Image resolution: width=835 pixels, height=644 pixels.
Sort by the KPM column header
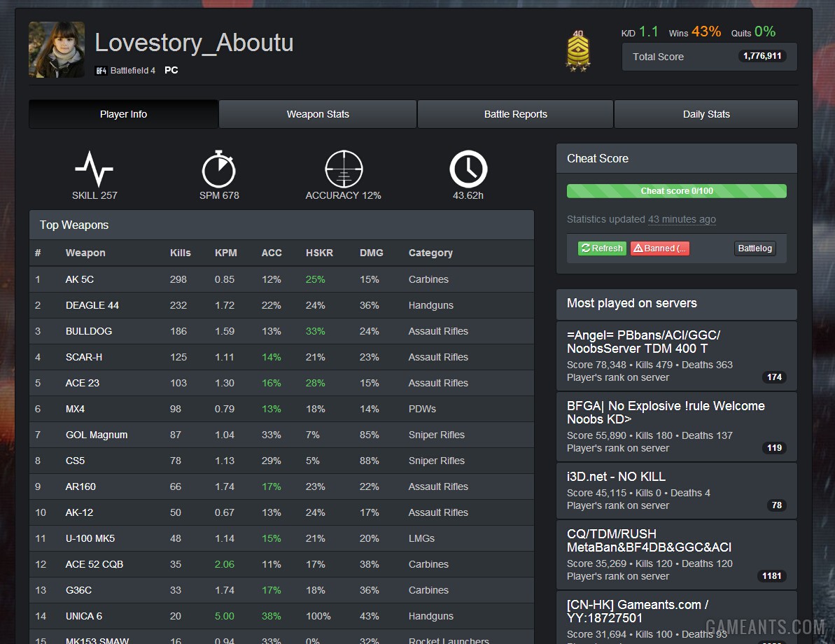coord(226,253)
